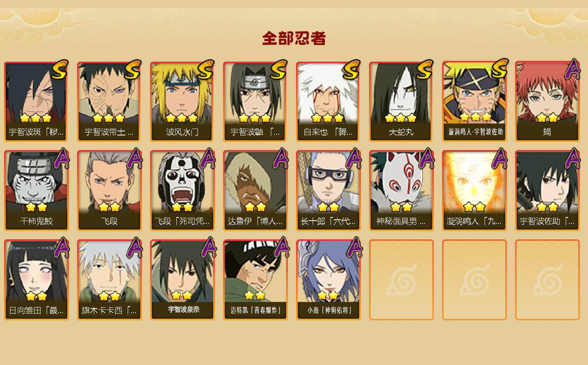Open the 宇智波泉奈 character card
588x365 pixels.
[182, 280]
